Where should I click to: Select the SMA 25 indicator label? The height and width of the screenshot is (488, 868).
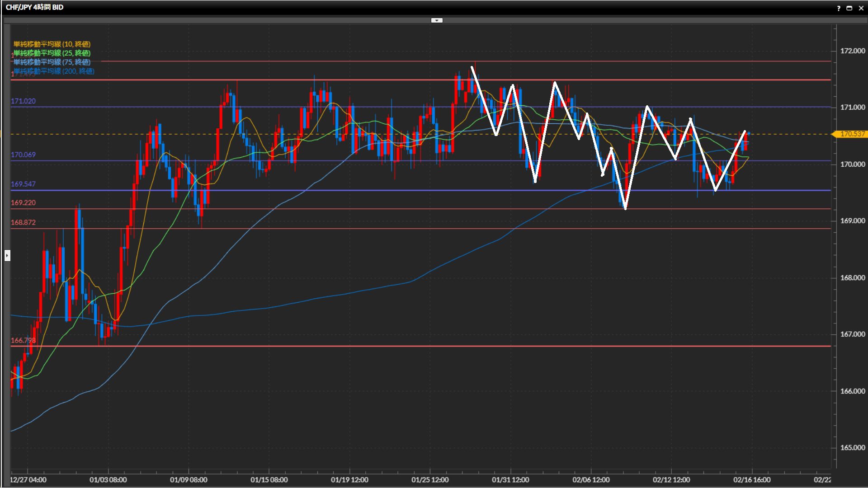click(52, 53)
